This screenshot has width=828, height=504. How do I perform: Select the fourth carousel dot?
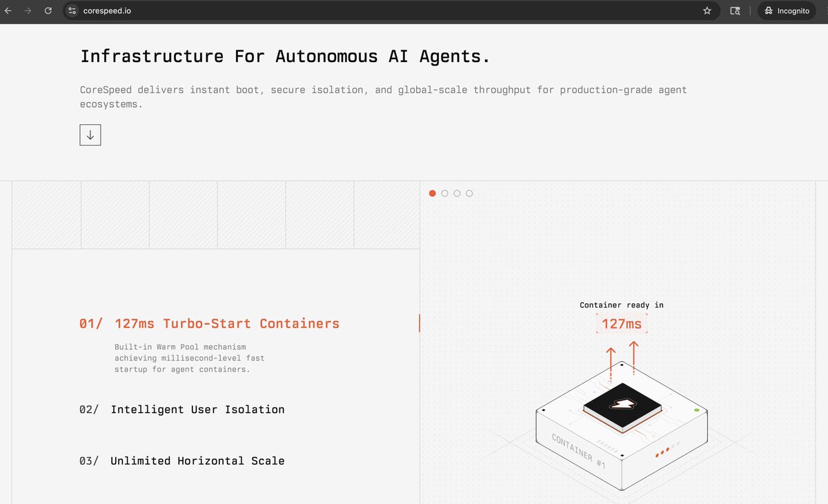(x=469, y=193)
